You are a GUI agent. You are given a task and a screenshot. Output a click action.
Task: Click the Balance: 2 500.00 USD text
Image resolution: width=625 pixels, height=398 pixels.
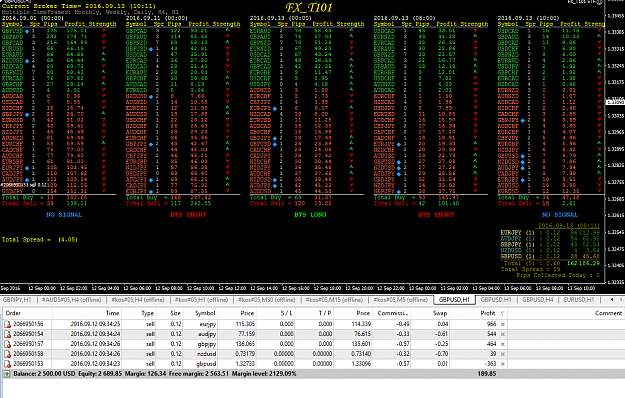(x=44, y=374)
